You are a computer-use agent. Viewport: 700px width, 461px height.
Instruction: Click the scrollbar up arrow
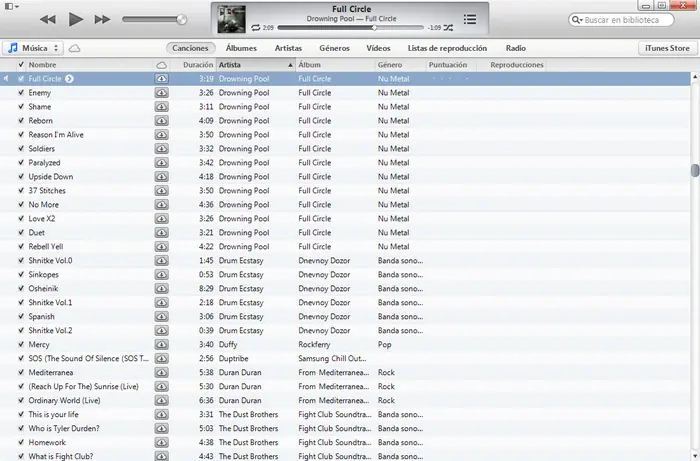point(695,77)
